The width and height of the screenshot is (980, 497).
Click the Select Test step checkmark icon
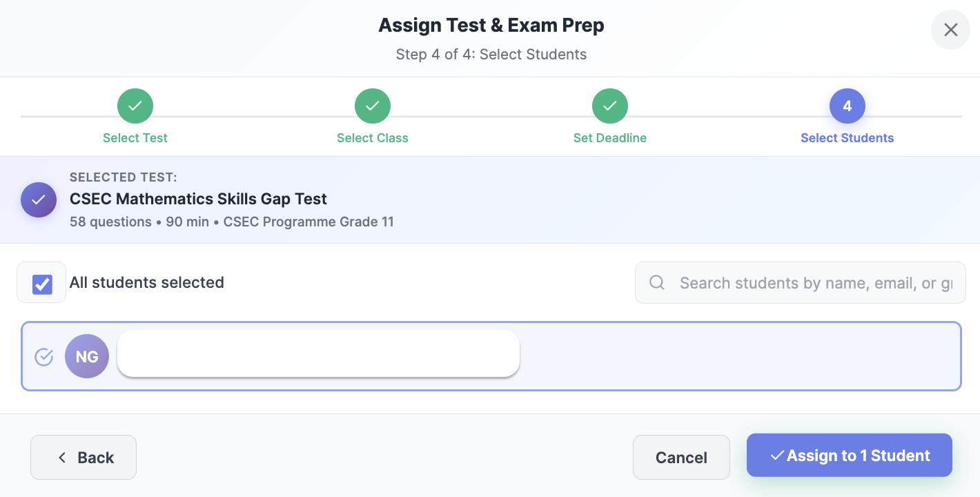pos(135,106)
